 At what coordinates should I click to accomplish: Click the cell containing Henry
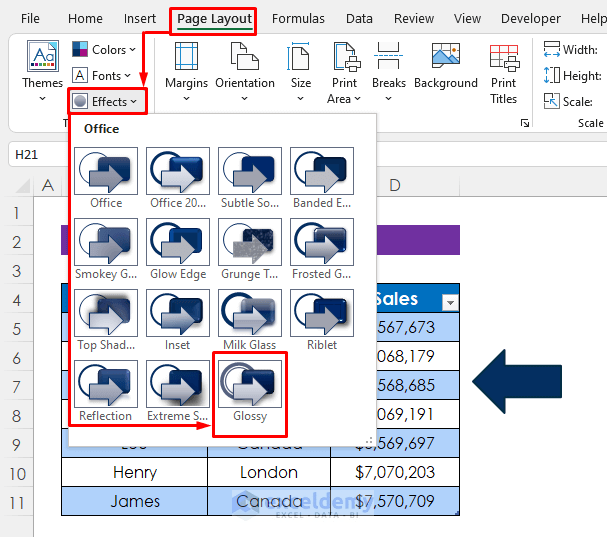(135, 472)
